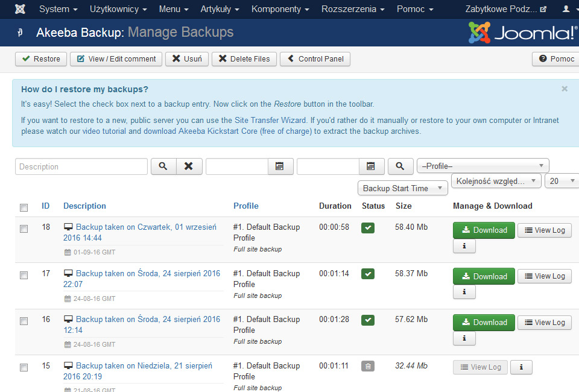The image size is (579, 392).
Task: Click the Delete Files toolbar button
Action: [x=244, y=59]
